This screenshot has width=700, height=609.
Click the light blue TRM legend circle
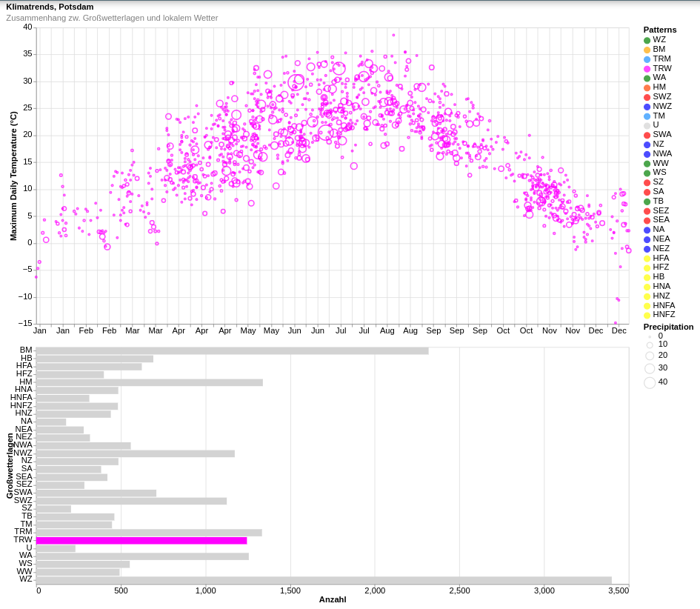(647, 59)
